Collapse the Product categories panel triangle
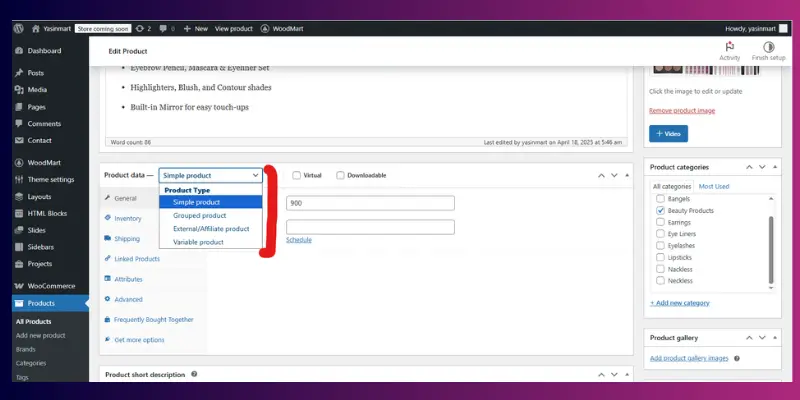Image resolution: width=800 pixels, height=400 pixels. pos(774,167)
